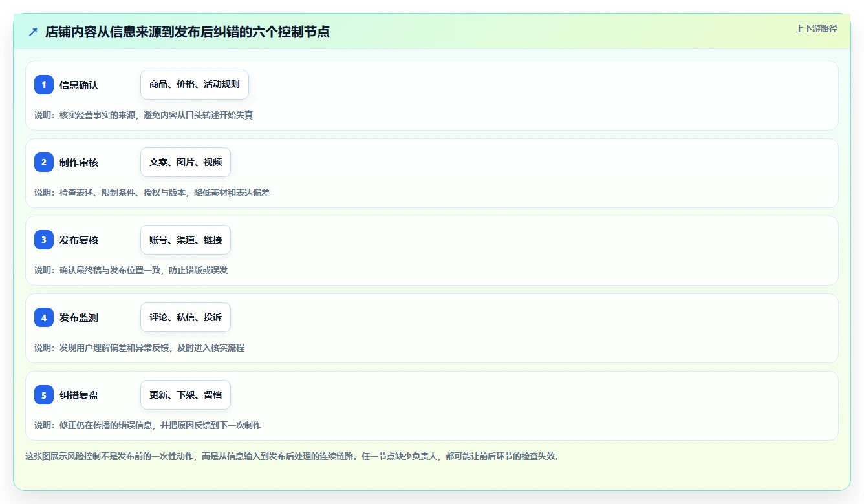Screen dimensions: 864x504
Task: Select the 文案、图片、视频 chip
Action: 186,162
